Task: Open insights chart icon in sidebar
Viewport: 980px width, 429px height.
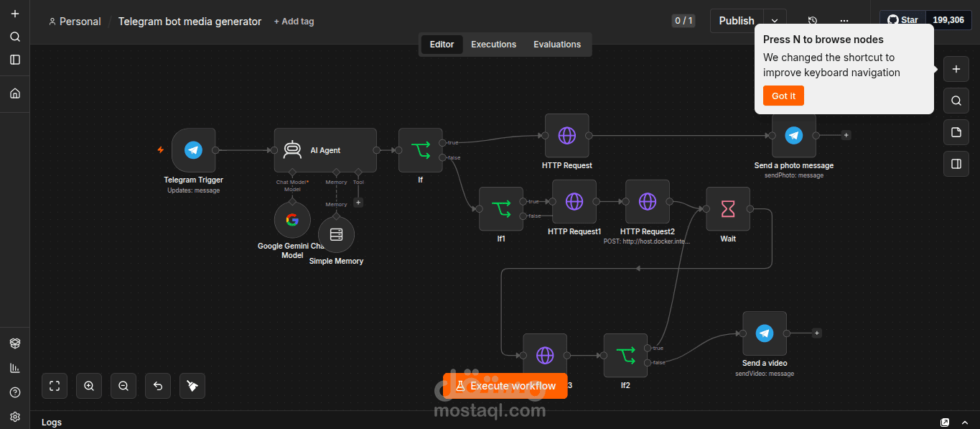Action: click(15, 368)
